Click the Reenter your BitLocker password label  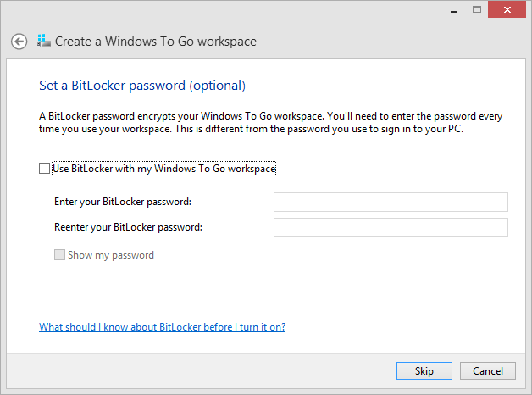[129, 227]
